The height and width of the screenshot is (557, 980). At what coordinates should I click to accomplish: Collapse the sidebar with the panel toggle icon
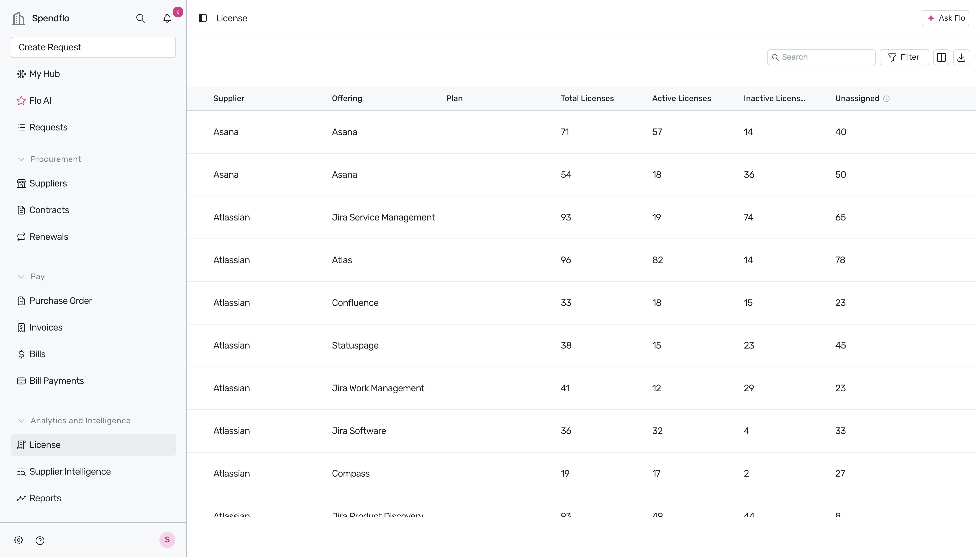point(203,18)
